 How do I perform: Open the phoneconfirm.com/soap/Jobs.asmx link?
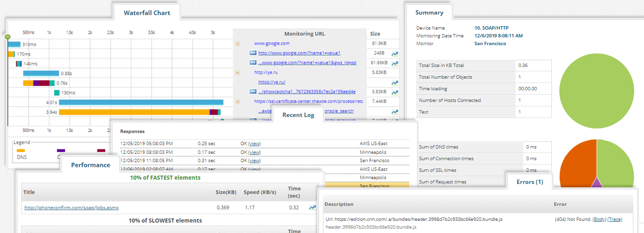point(72,208)
